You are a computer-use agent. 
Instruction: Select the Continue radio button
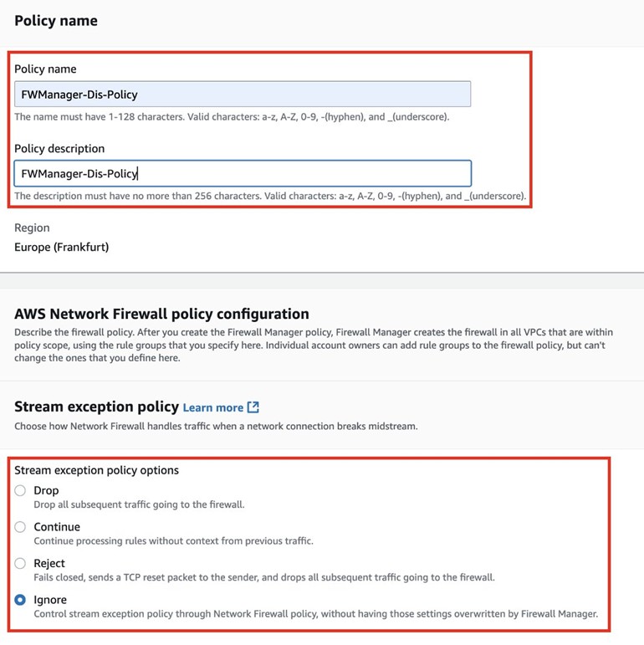click(x=21, y=527)
